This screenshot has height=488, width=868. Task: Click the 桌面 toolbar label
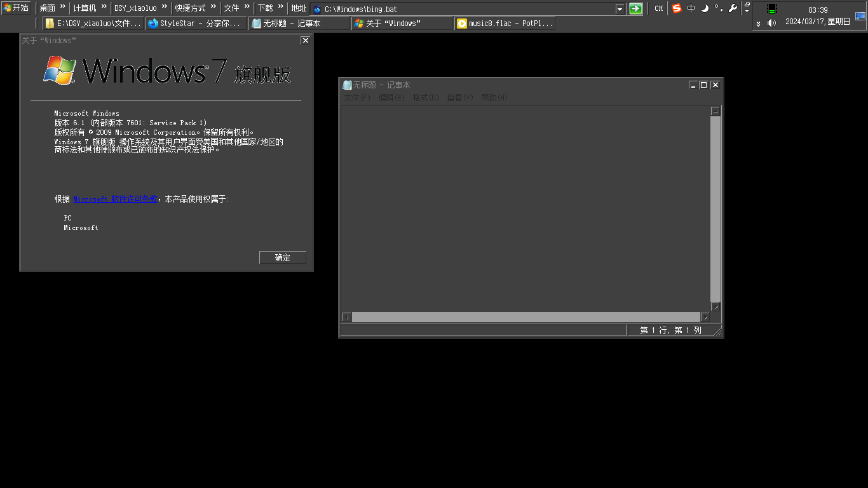coord(47,8)
